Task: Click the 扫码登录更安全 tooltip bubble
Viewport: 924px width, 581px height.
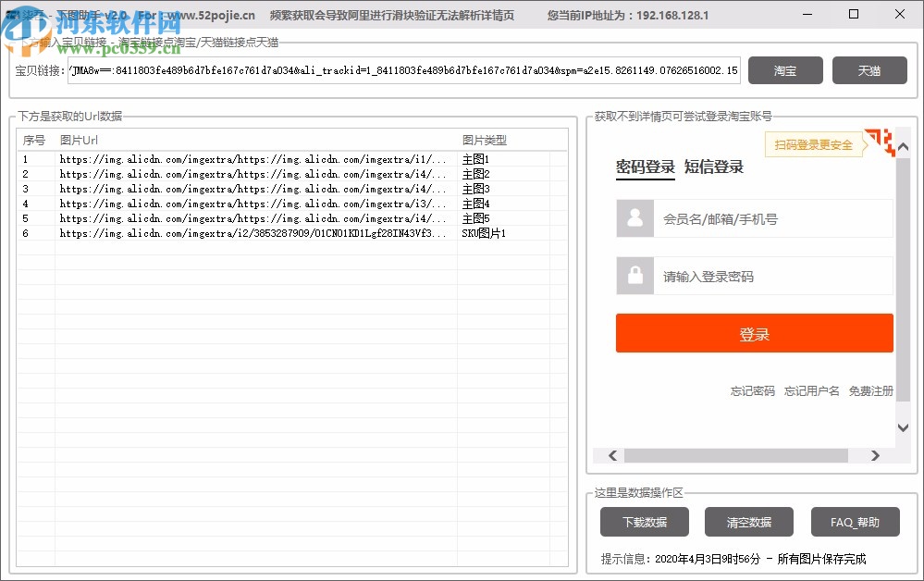Action: pyautogui.click(x=814, y=144)
